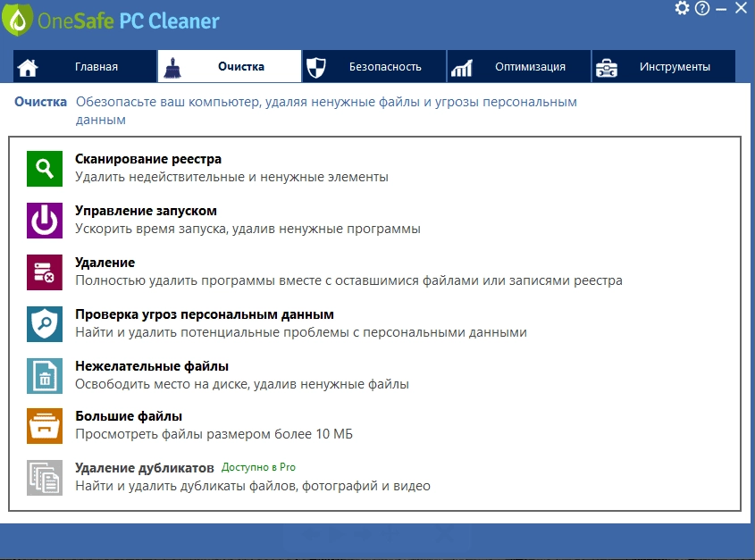
Task: Open settings via the gear icon
Action: coord(682,8)
